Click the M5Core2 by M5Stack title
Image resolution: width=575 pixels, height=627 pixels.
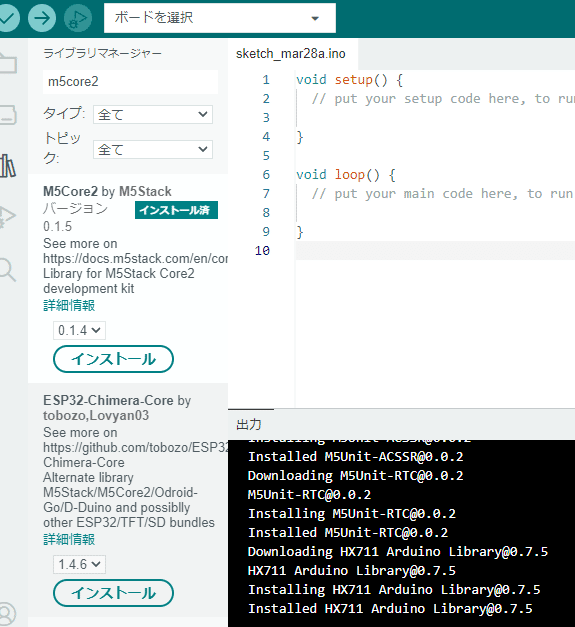(x=107, y=192)
